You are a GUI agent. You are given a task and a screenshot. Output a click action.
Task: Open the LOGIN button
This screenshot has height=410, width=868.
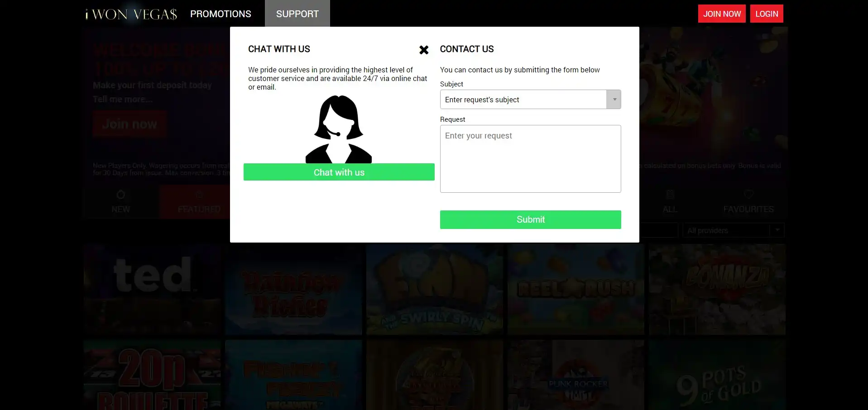pos(767,14)
